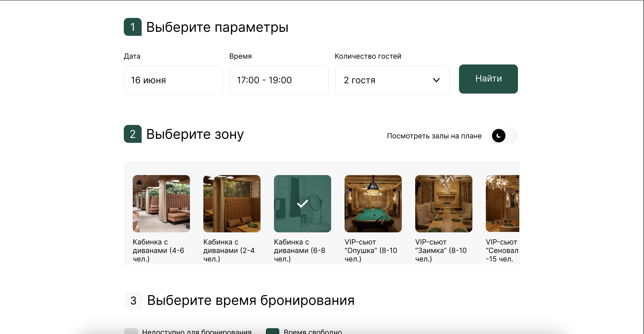Viewport: 644px width, 334px height.
Task: Choose VIP-сьют 'Опушка' billiard room photo
Action: click(373, 203)
